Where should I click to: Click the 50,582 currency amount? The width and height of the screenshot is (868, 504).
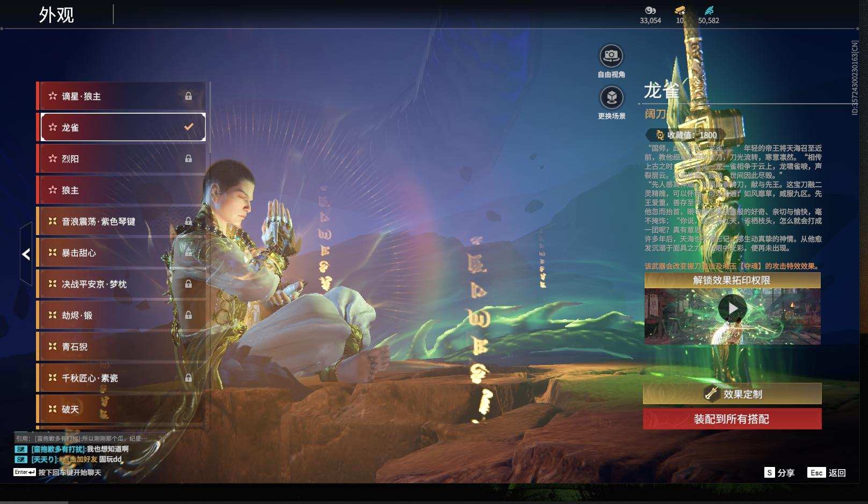pyautogui.click(x=708, y=20)
